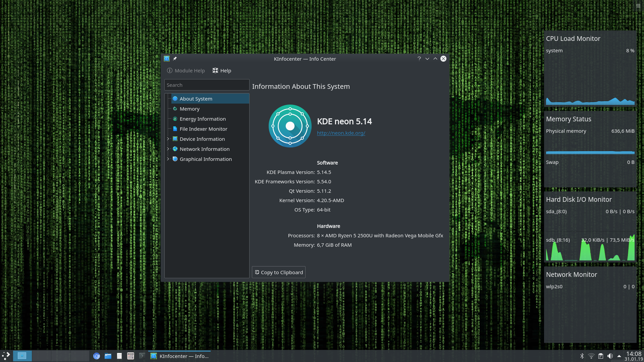
Task: Open the clipboard tray icon
Action: click(x=601, y=356)
